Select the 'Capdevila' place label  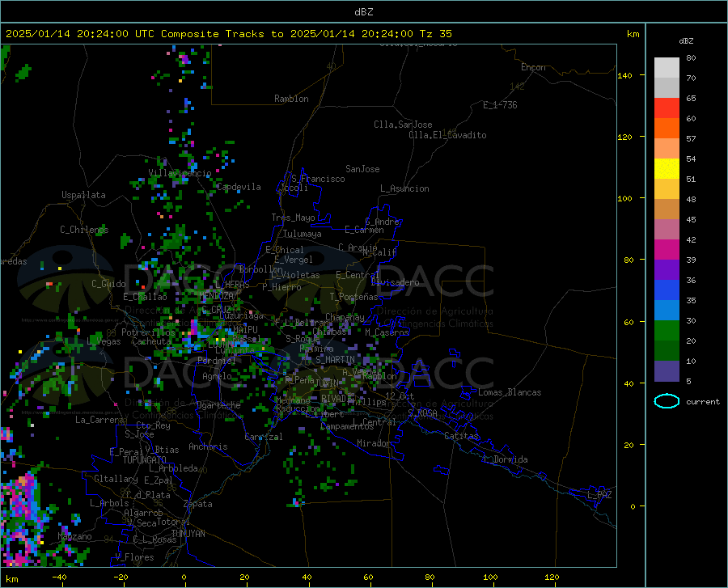(239, 187)
